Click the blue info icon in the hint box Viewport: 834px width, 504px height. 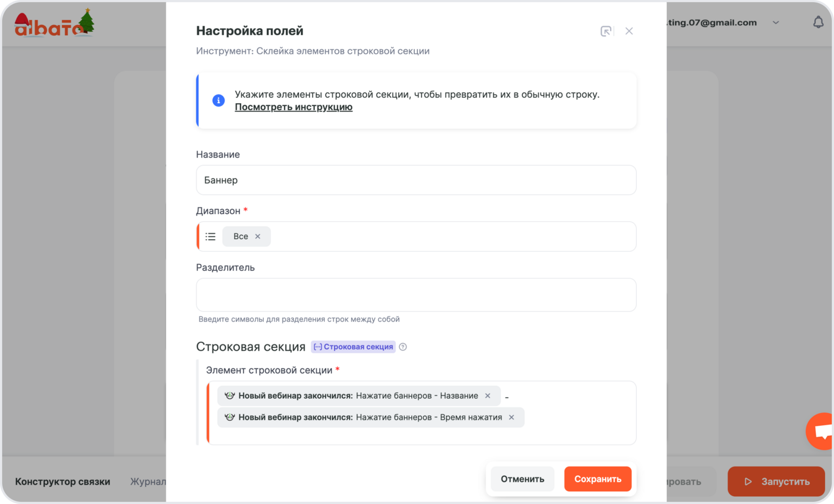pyautogui.click(x=218, y=101)
